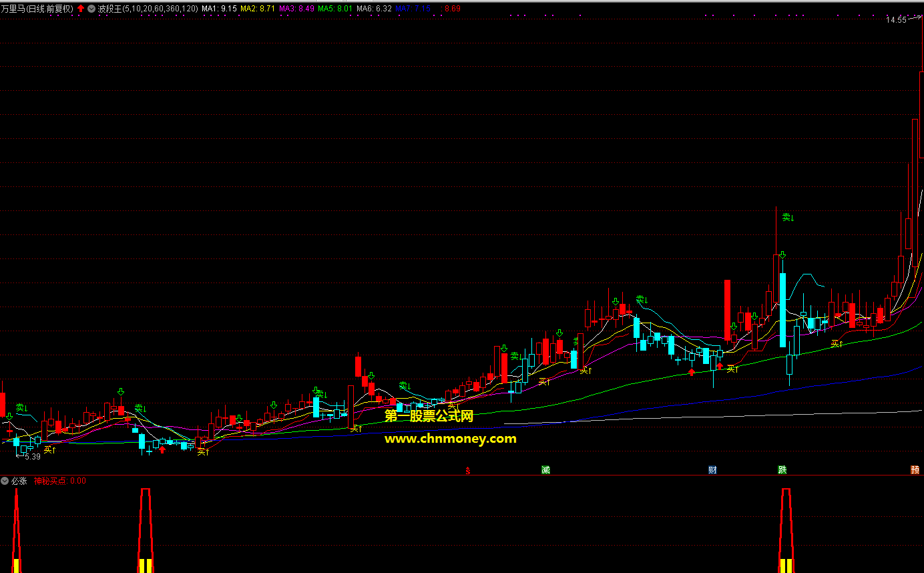Image resolution: width=924 pixels, height=573 pixels.
Task: Click the red S event marker
Action: coord(468,470)
